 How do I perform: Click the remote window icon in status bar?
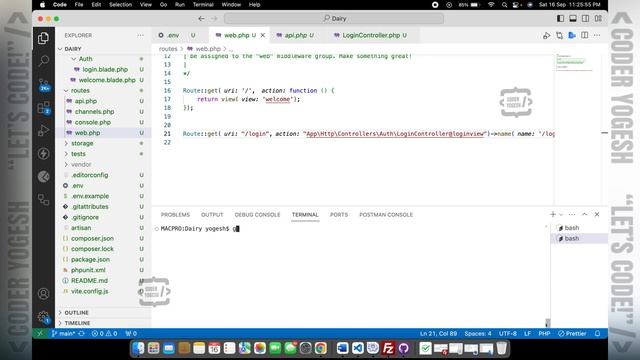[40, 333]
